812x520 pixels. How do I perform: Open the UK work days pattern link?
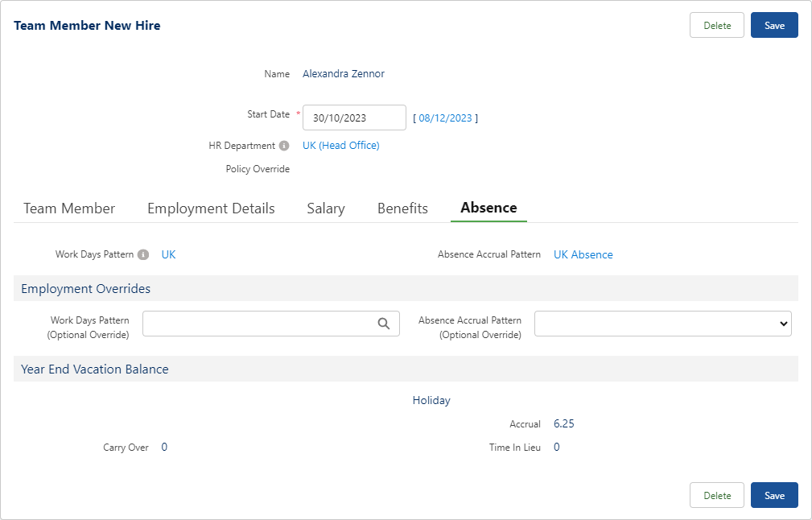point(168,254)
